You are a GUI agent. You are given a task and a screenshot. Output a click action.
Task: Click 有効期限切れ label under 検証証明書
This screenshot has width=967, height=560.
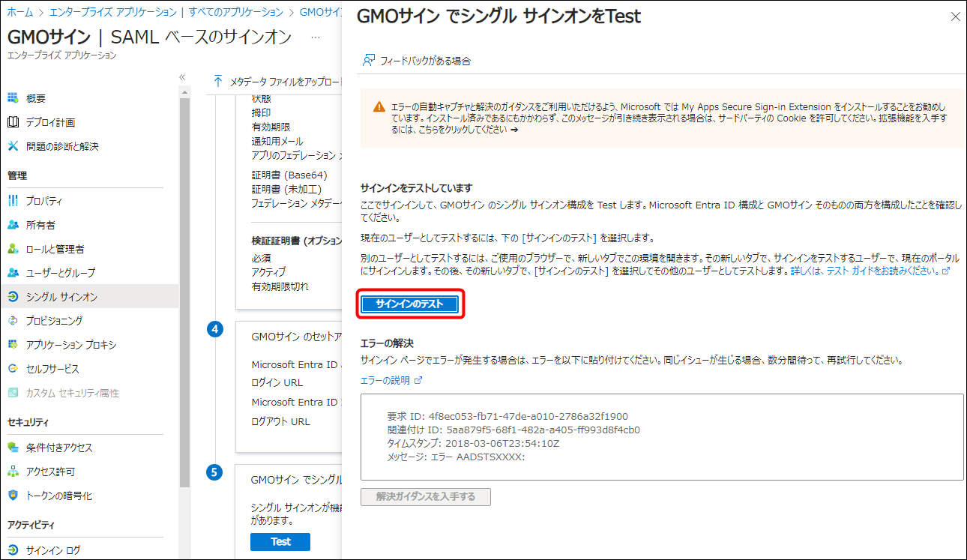[280, 286]
